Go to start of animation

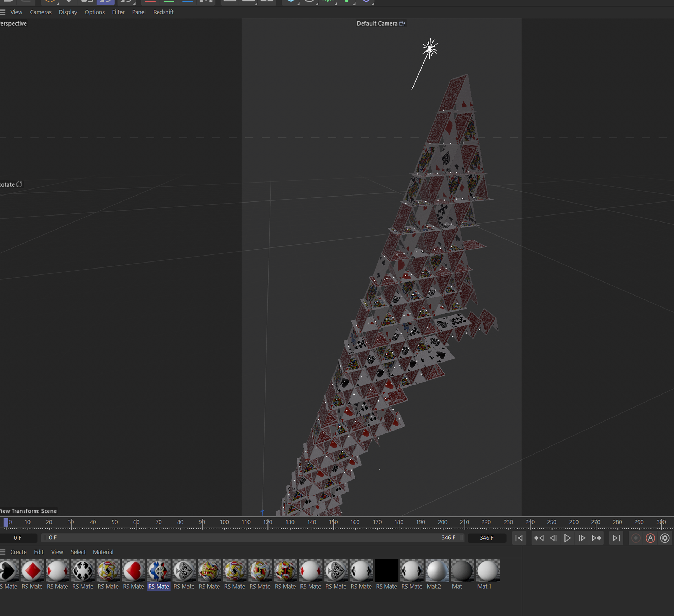click(519, 538)
